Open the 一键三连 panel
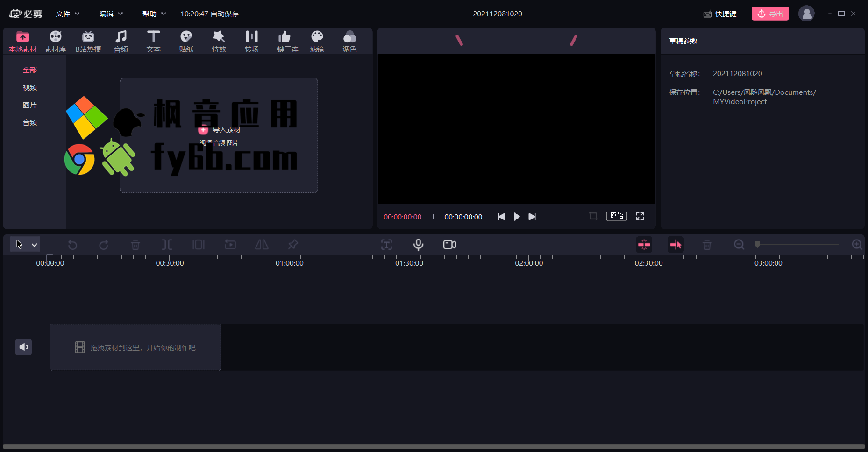Image resolution: width=868 pixels, height=452 pixels. (285, 42)
